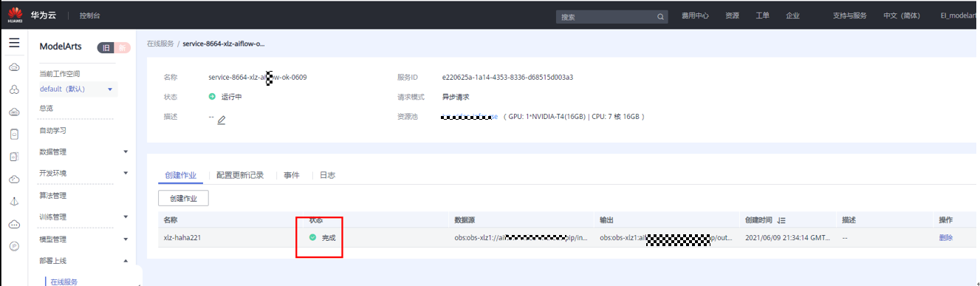Switch to 事件 tab

[x=292, y=175]
